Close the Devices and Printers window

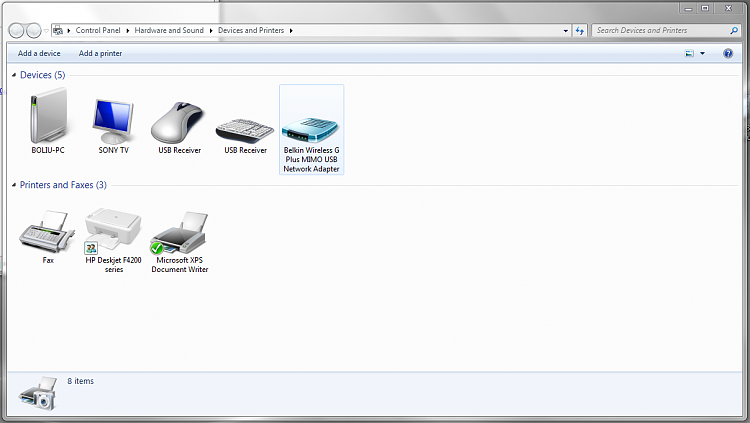(x=728, y=8)
